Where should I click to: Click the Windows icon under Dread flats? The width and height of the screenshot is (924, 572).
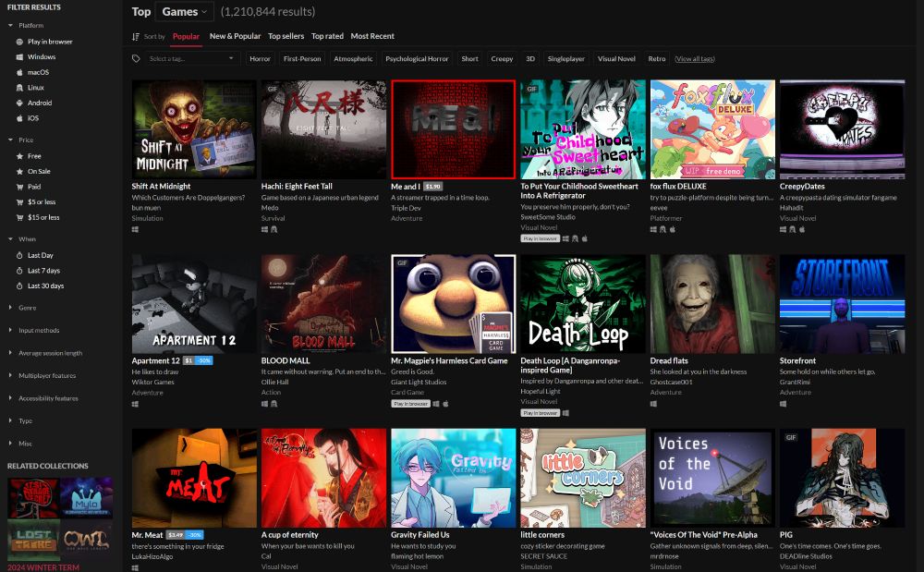[653, 404]
